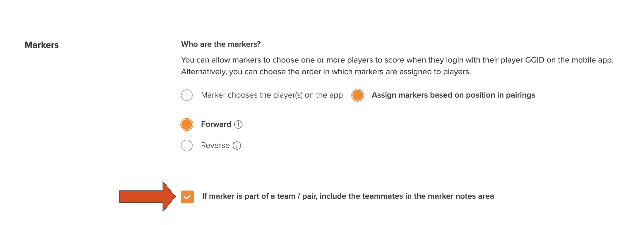Click the red arrow pointing at checkbox
This screenshot has width=644, height=225.
(x=147, y=196)
